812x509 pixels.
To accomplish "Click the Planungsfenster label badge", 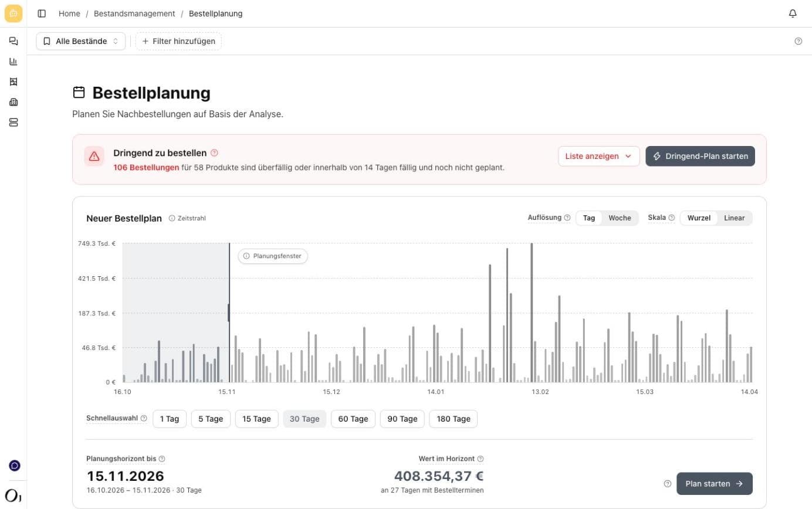I will [x=273, y=256].
